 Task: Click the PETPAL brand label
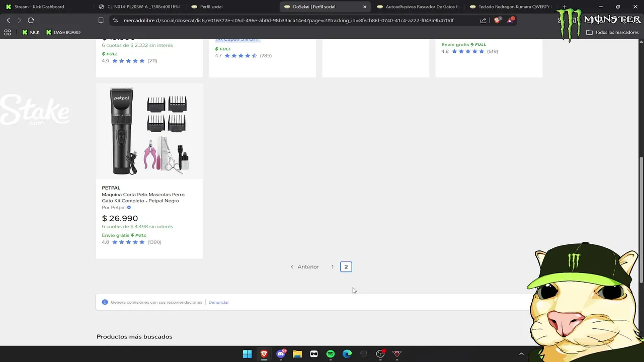click(111, 188)
